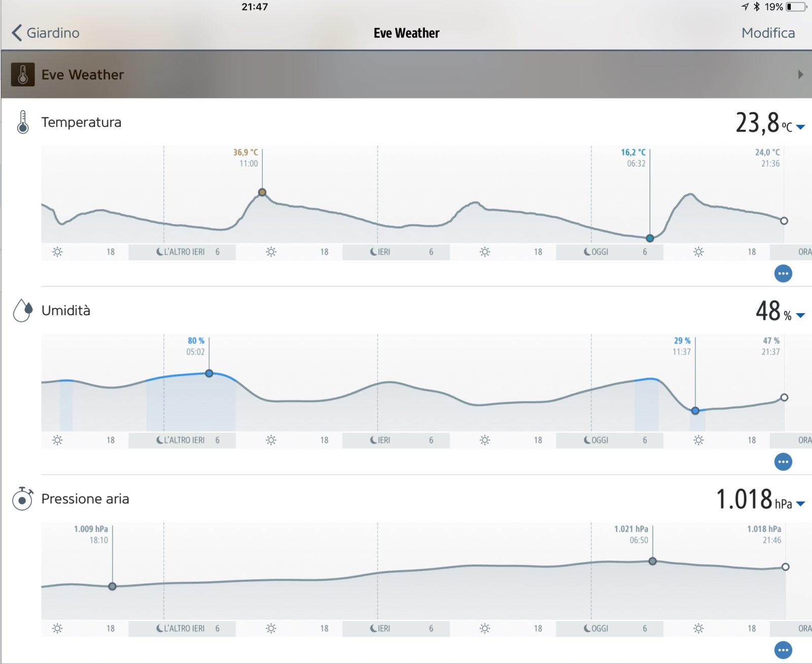This screenshot has width=812, height=664.
Task: Tap the Eve Weather navigation title
Action: point(407,33)
